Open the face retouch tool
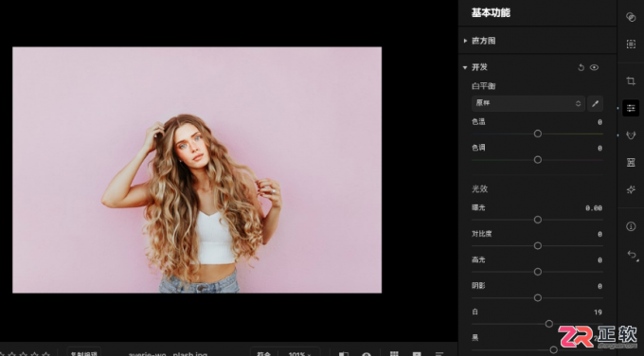 [631, 135]
